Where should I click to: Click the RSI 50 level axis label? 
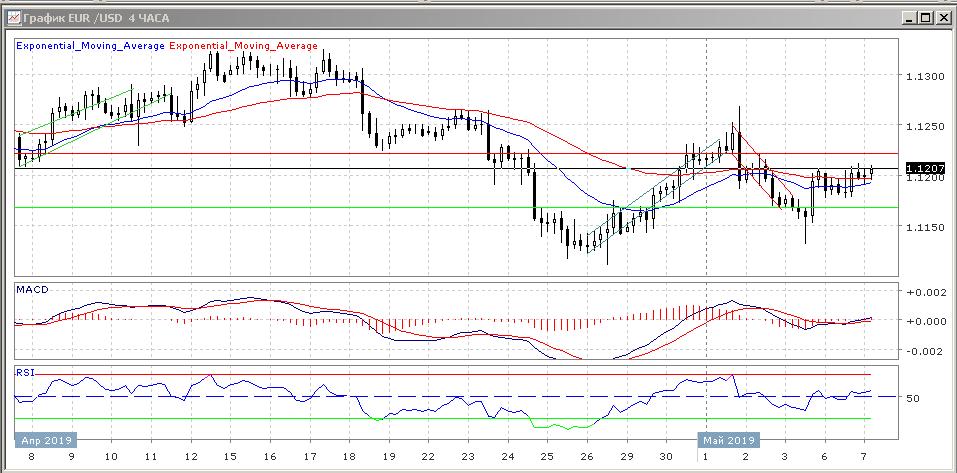(912, 398)
